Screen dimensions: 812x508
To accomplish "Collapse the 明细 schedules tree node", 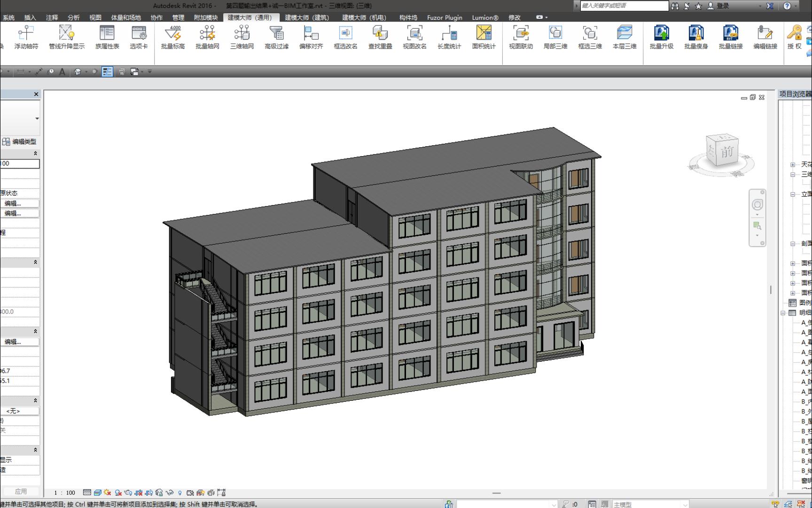I will pyautogui.click(x=783, y=313).
